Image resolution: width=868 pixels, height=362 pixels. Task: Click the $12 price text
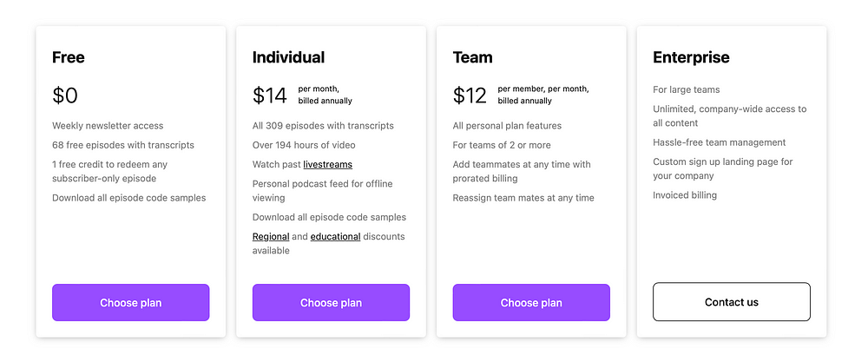[x=470, y=95]
